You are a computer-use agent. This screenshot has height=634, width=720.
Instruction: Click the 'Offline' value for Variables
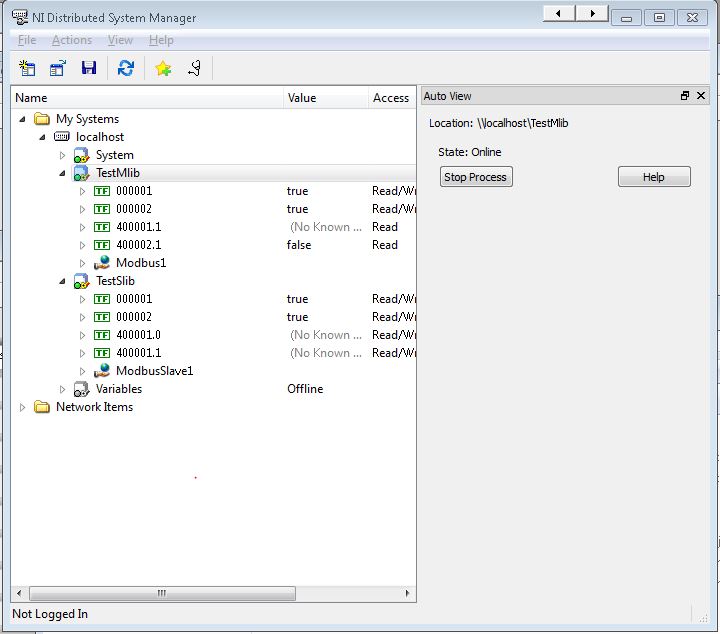click(x=305, y=389)
